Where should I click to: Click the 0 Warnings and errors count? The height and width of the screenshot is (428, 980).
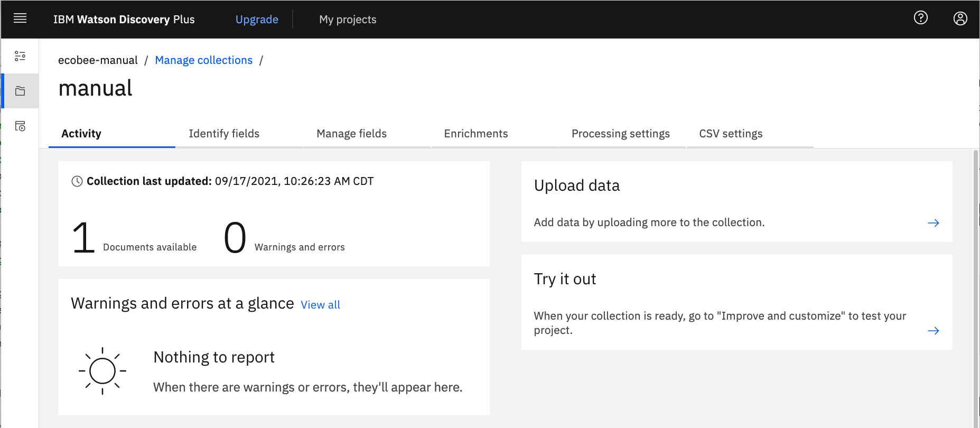[x=284, y=238]
